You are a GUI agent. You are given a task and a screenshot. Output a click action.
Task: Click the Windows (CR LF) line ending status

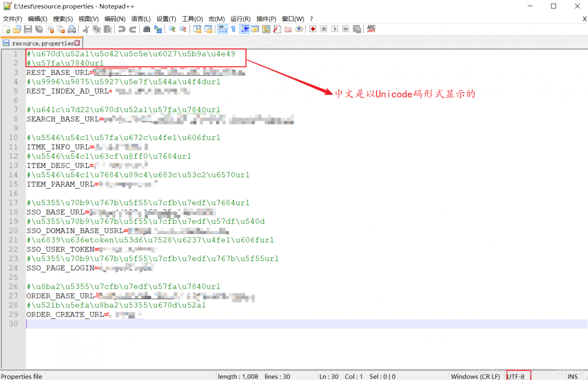click(x=475, y=376)
